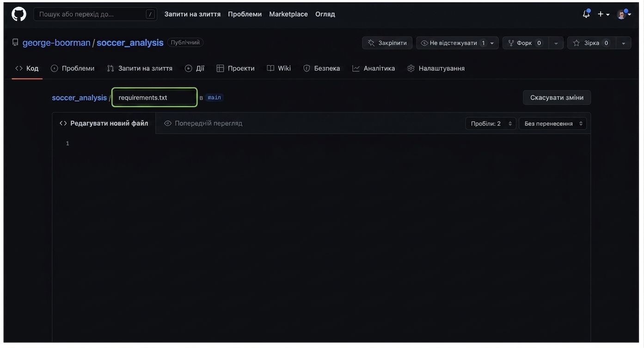The image size is (644, 348).
Task: Open the soccer_analysis repository title link
Action: [130, 43]
